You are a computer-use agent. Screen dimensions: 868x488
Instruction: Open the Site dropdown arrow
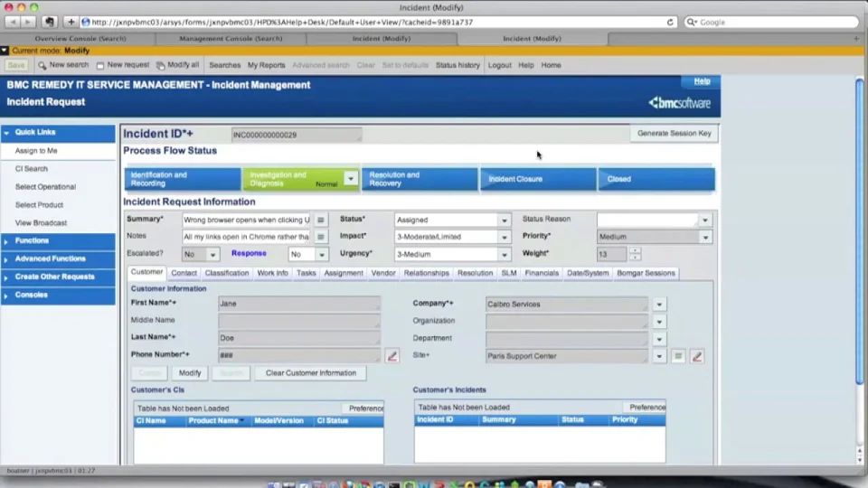coord(659,356)
